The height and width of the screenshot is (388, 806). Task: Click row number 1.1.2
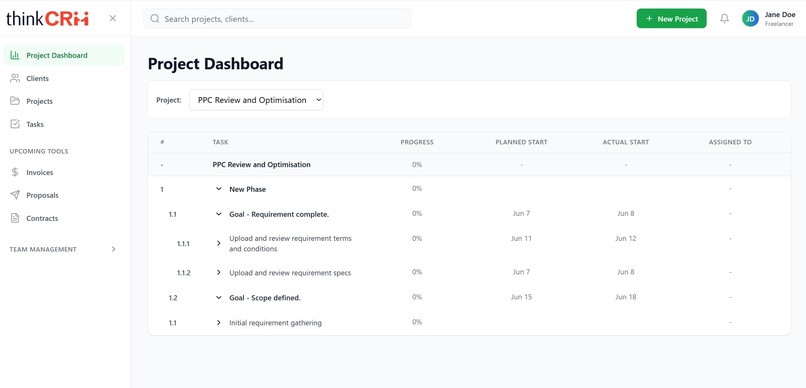[x=184, y=273]
